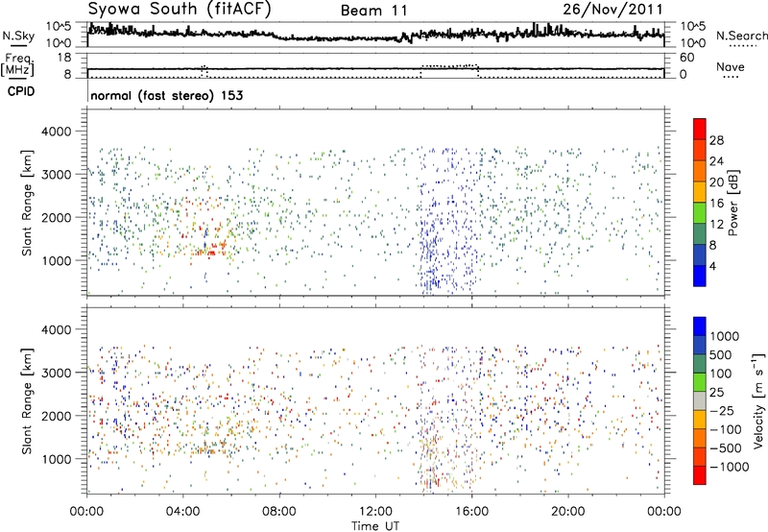This screenshot has height=532, width=768.
Task: Click the 20:00 time tick label
Action: [567, 512]
